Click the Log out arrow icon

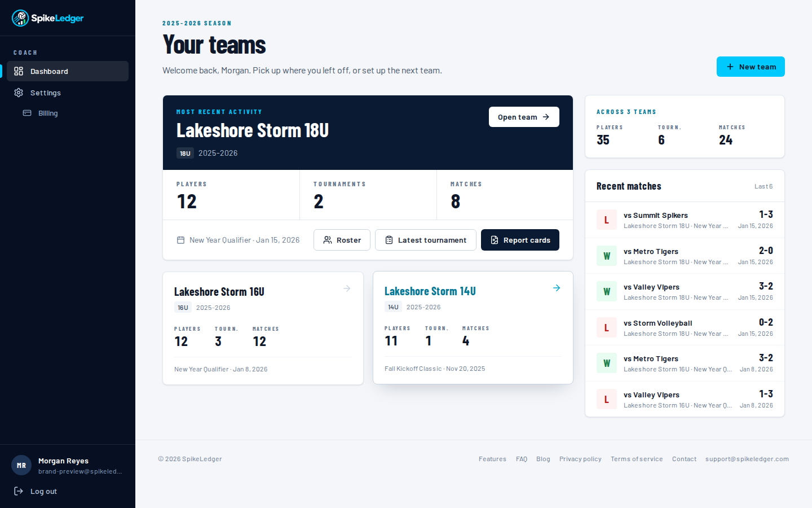point(19,491)
